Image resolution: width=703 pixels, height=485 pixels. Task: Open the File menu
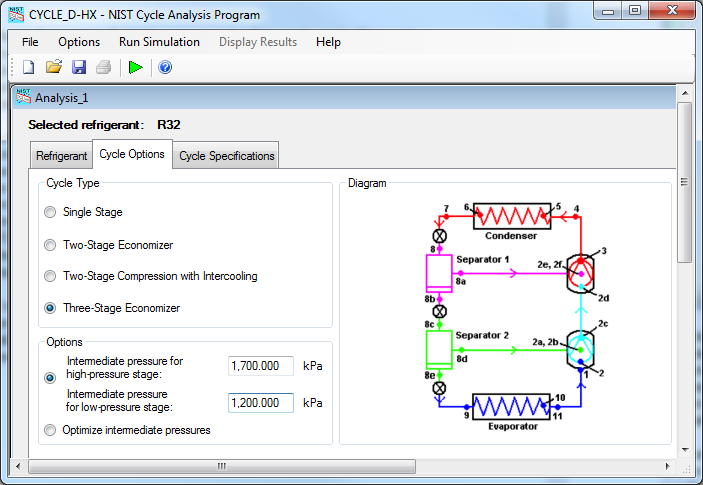(x=30, y=42)
